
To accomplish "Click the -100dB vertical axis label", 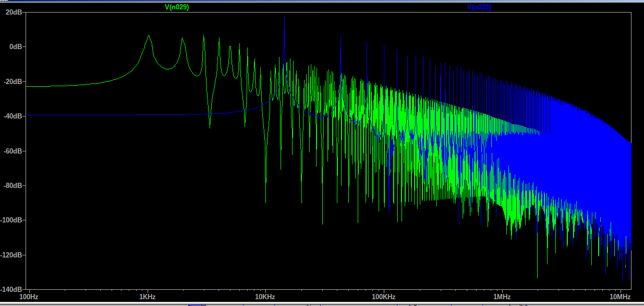I will point(11,220).
